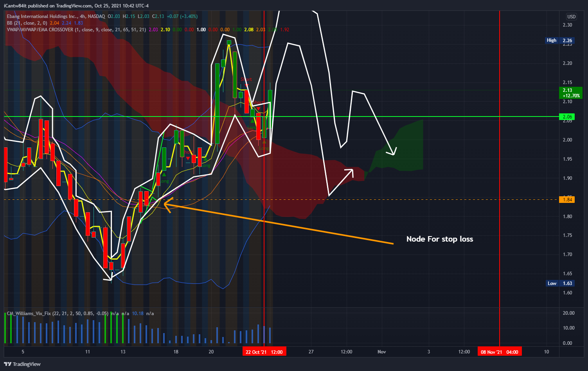The width and height of the screenshot is (588, 371).
Task: Select the 'Node For stop loss' text annotation
Action: [440, 239]
